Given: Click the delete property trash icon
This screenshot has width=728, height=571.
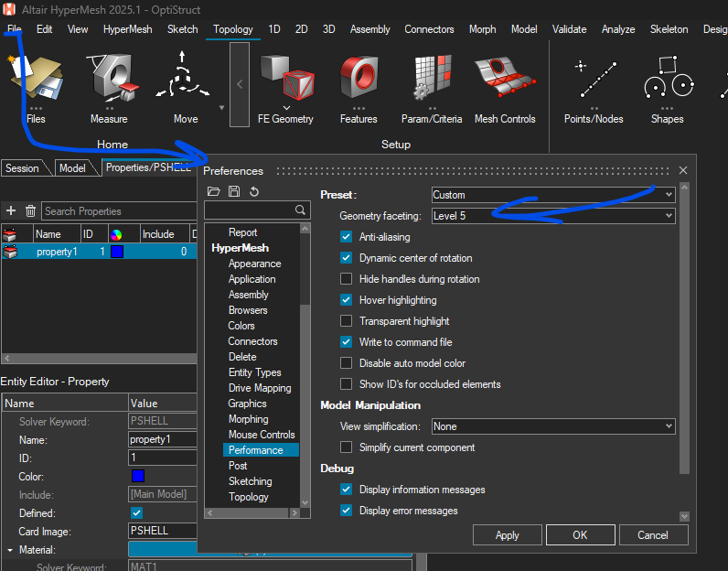Looking at the screenshot, I should (x=31, y=211).
